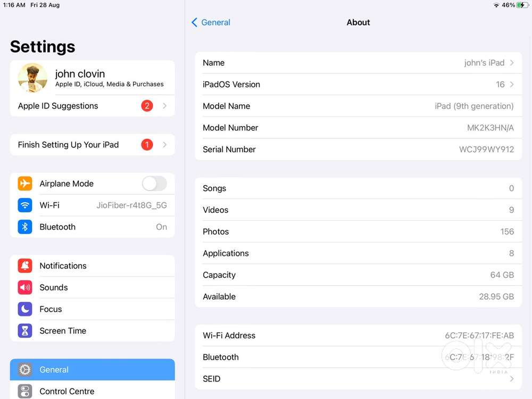Image resolution: width=532 pixels, height=399 pixels.
Task: Open the iPadOS Version chevron
Action: [x=512, y=85]
